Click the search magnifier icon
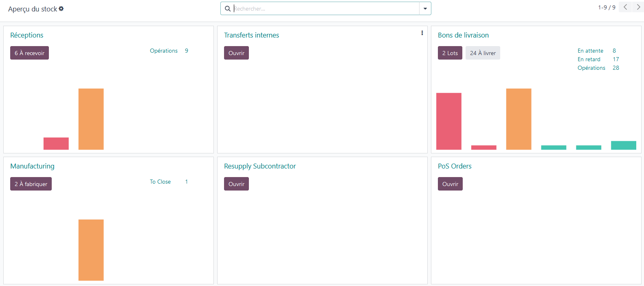This screenshot has width=644, height=286. tap(228, 9)
